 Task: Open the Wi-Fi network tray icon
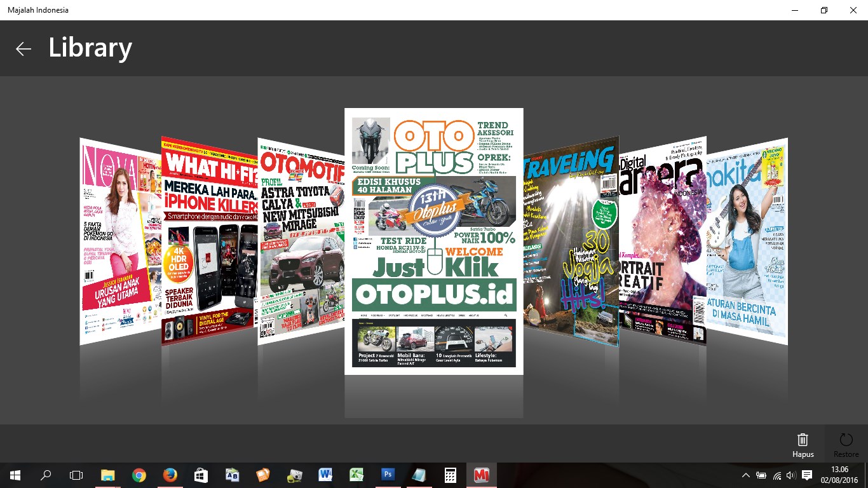tap(776, 475)
